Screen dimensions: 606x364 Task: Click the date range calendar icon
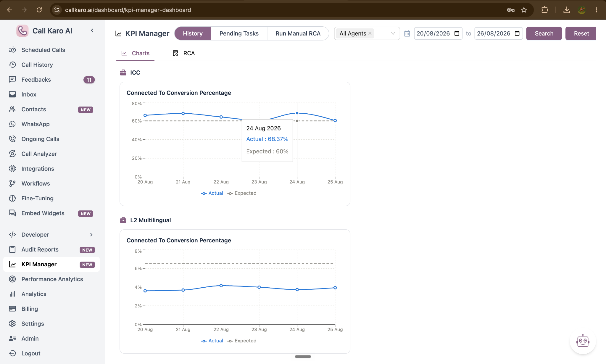407,33
